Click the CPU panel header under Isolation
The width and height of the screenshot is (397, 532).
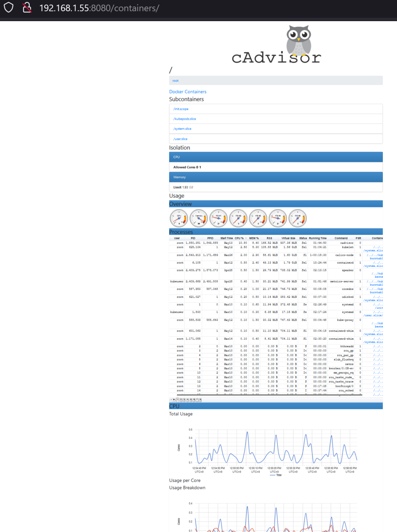tap(276, 157)
